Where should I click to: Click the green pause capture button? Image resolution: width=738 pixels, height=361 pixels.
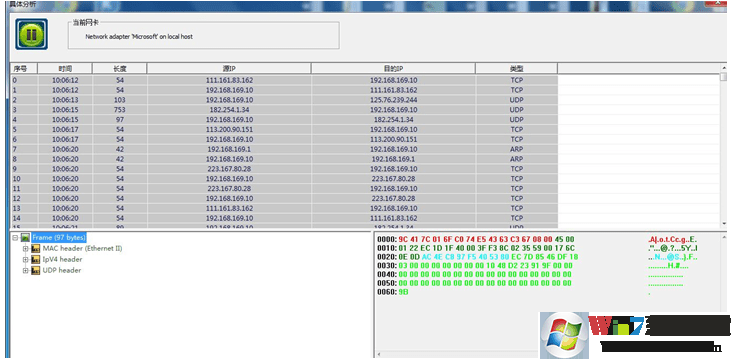31,34
